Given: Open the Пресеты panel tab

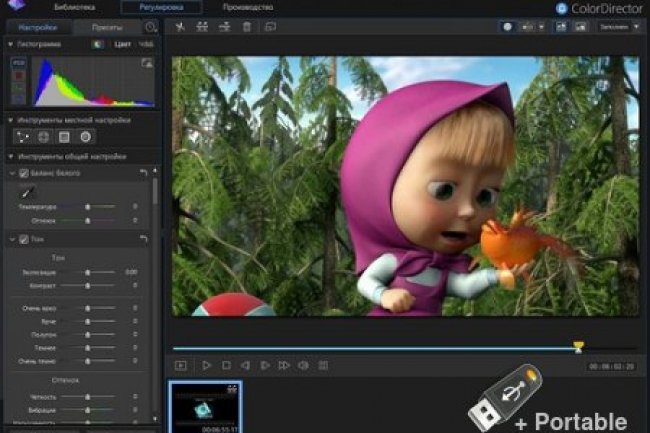Looking at the screenshot, I should click(x=108, y=27).
